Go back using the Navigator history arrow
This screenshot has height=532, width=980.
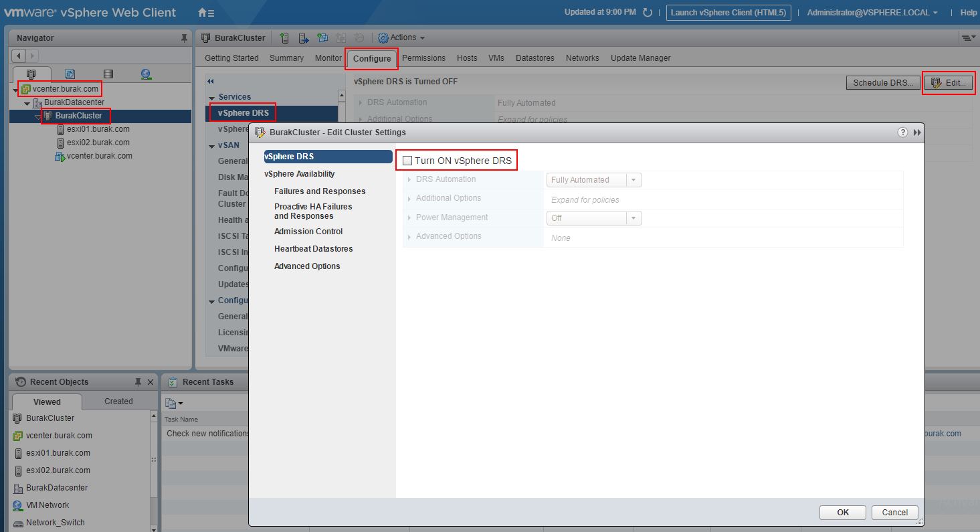tap(19, 56)
